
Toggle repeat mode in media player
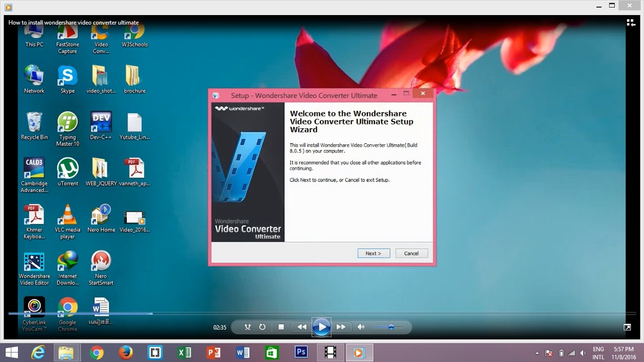262,327
